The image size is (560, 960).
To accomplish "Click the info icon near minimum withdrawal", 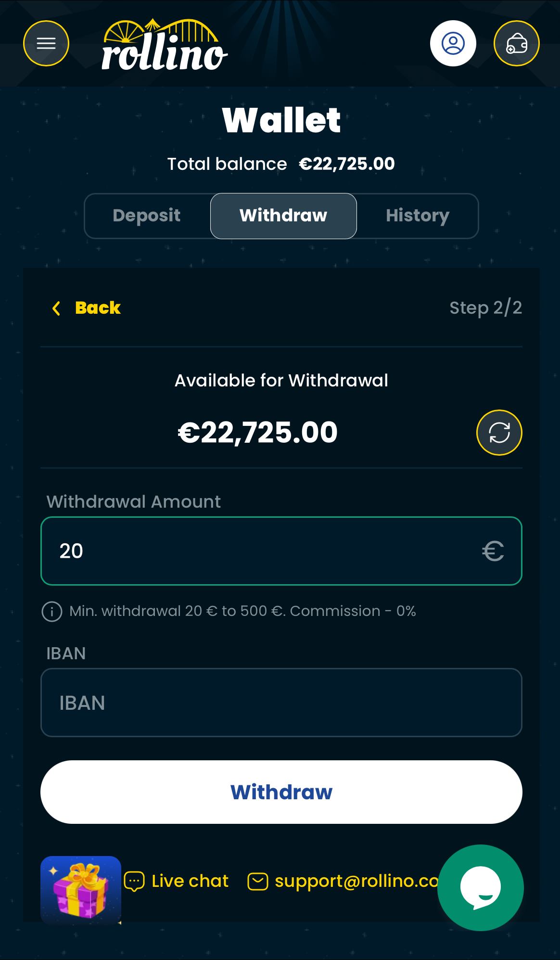I will click(52, 612).
